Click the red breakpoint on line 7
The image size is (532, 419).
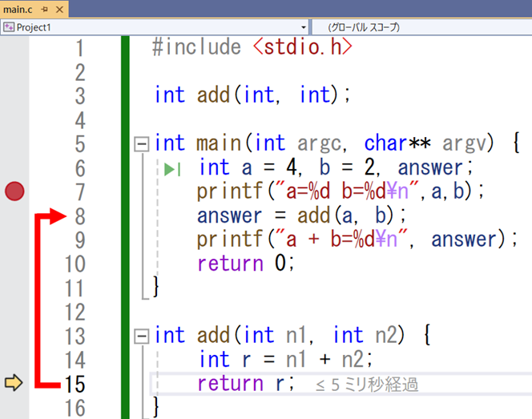14,191
